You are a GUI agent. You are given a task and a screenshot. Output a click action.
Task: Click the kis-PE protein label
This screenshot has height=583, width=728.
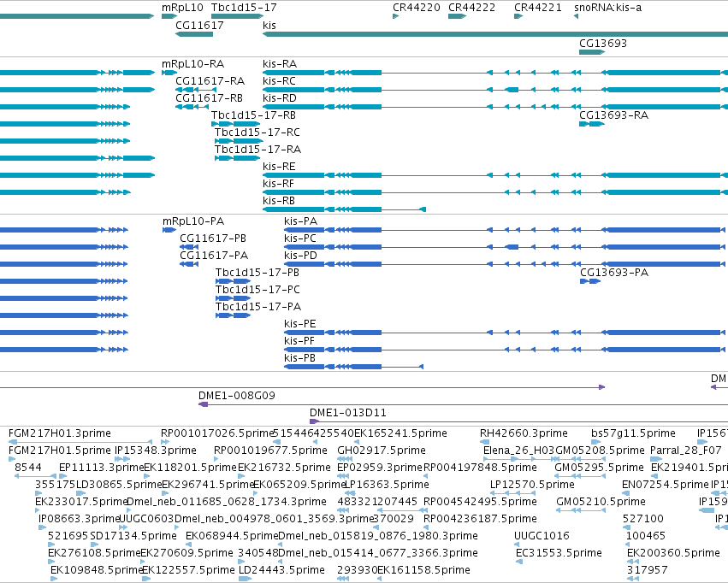(x=300, y=323)
